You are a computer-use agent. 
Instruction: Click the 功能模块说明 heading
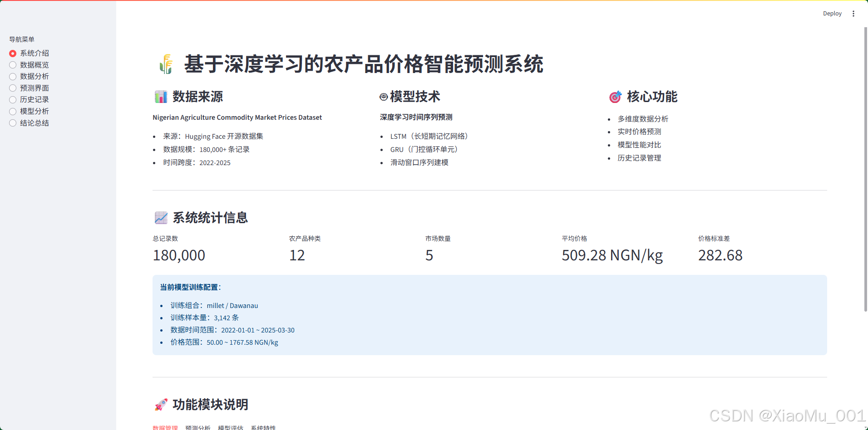(210, 405)
